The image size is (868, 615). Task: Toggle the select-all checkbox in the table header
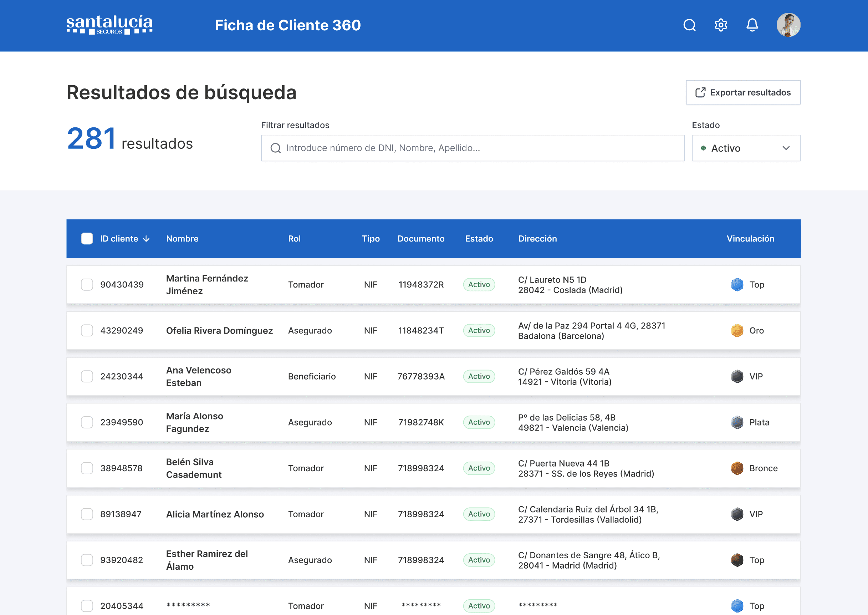[x=87, y=239]
